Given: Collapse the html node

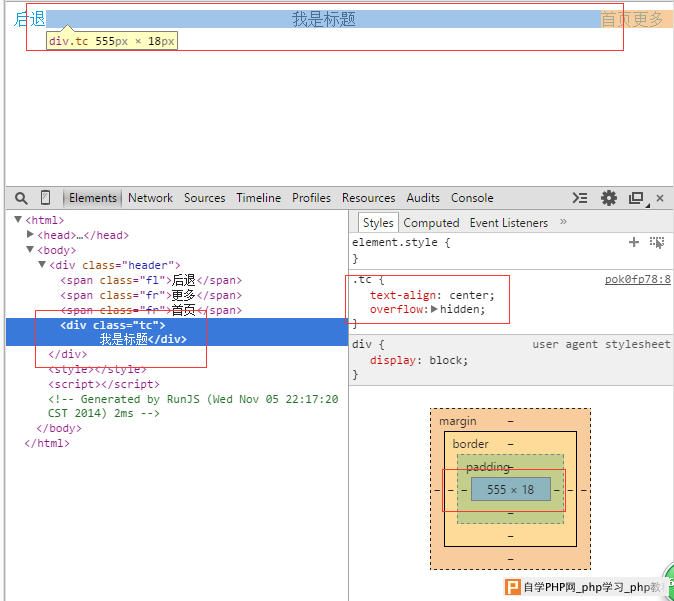Looking at the screenshot, I should [18, 220].
